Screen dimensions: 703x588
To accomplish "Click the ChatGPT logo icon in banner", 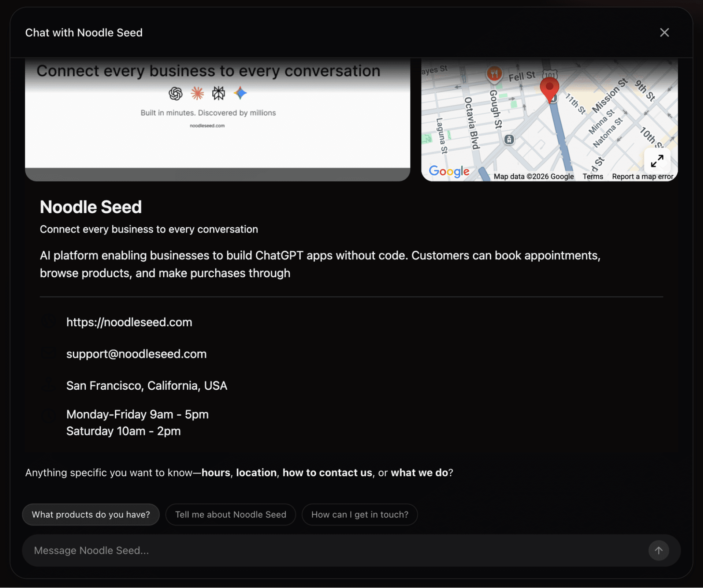I will pyautogui.click(x=175, y=94).
